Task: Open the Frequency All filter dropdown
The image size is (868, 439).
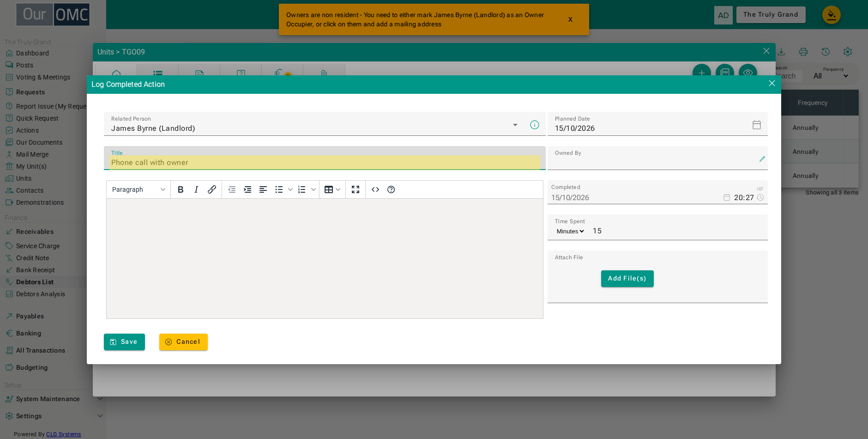Action: pyautogui.click(x=831, y=76)
